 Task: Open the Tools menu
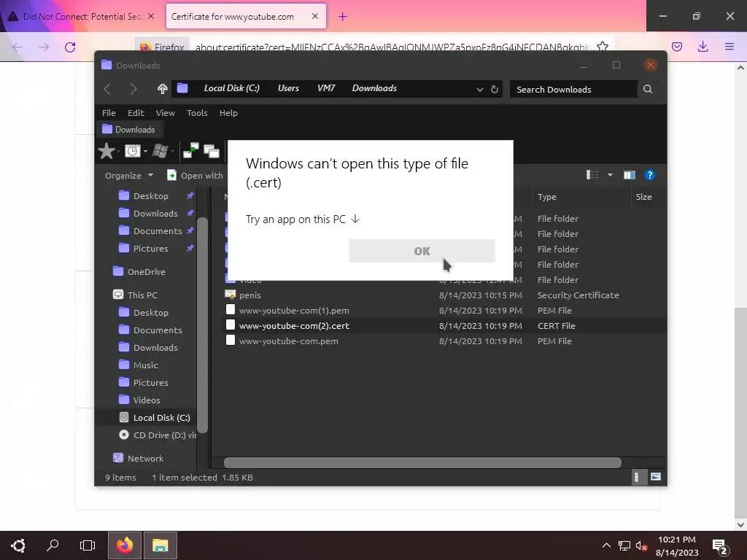tap(197, 113)
